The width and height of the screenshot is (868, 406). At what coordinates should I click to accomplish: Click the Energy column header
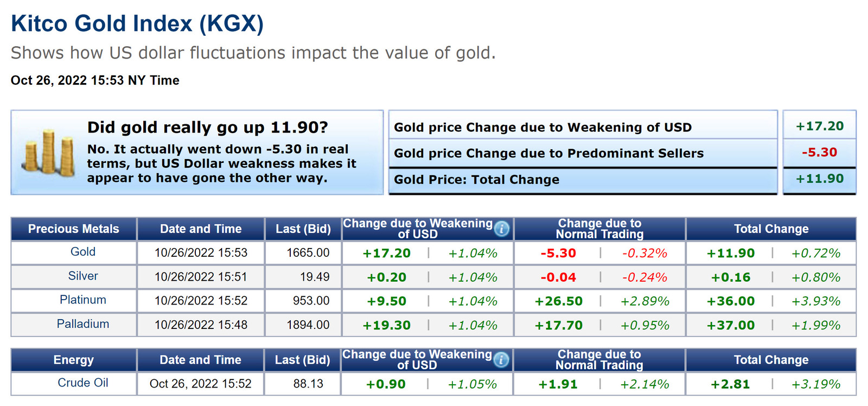(74, 360)
